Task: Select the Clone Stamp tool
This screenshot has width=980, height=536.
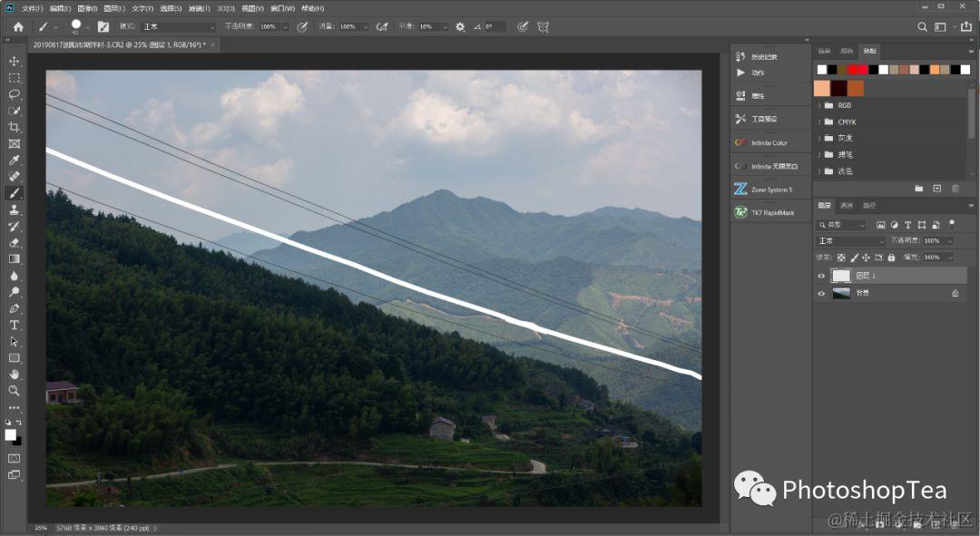Action: coord(14,210)
